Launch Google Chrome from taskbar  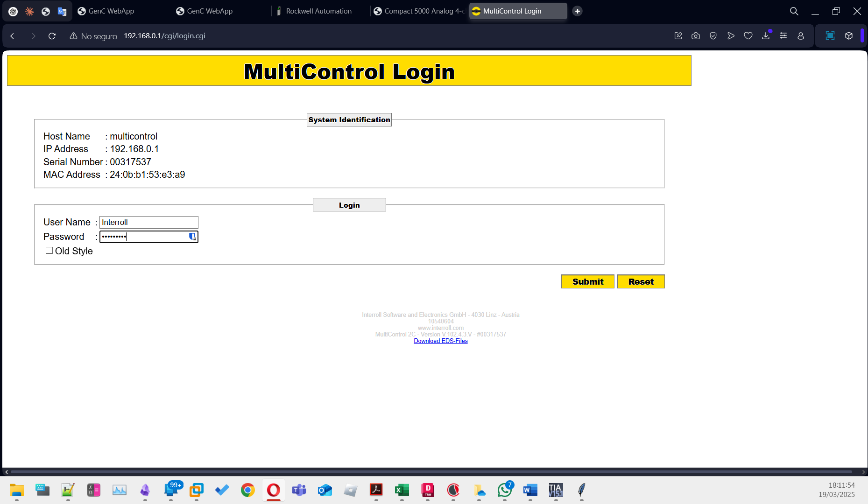tap(248, 490)
